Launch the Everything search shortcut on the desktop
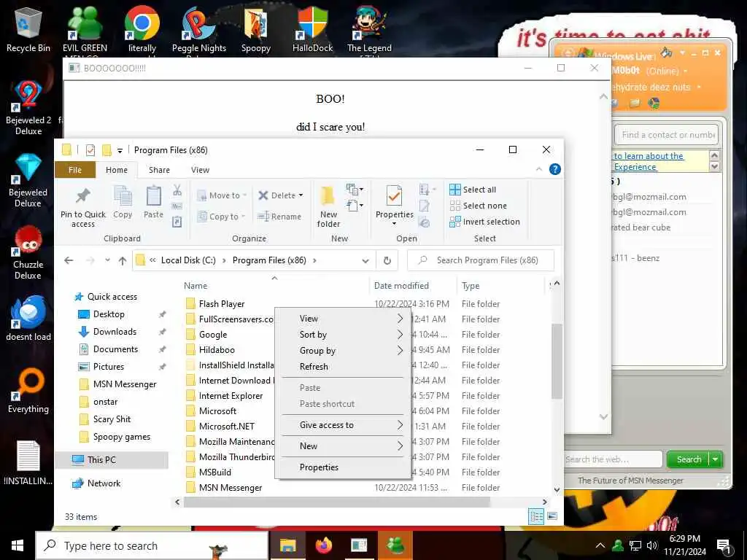 [x=28, y=392]
